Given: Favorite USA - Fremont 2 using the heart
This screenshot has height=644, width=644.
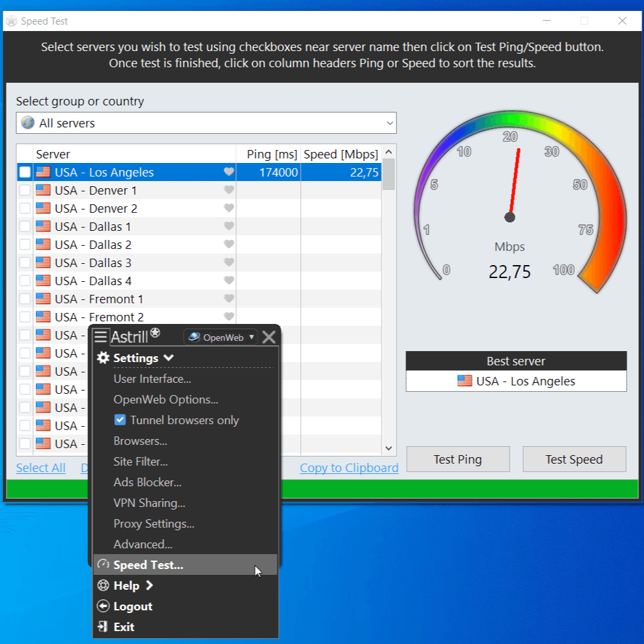Looking at the screenshot, I should [x=229, y=316].
